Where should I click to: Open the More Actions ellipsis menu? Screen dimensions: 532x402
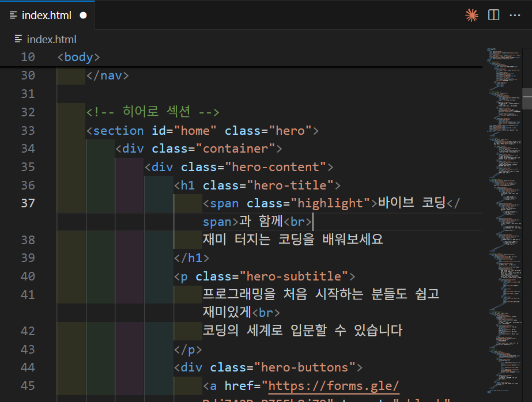pos(515,16)
